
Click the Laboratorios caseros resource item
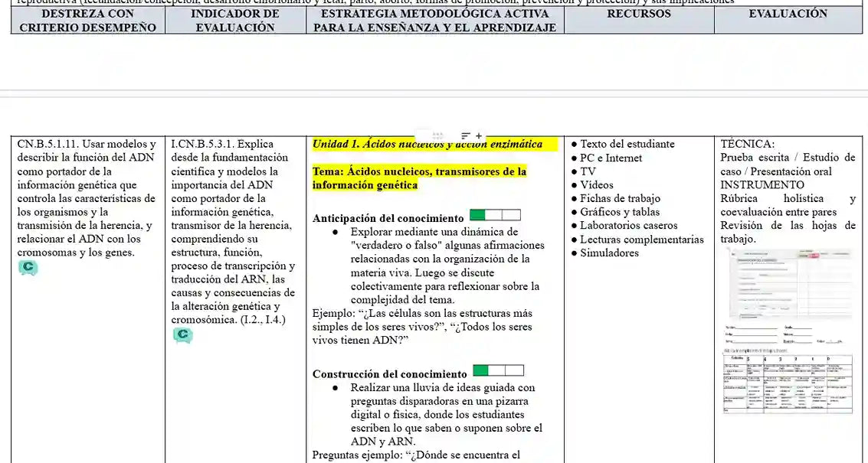tap(628, 226)
